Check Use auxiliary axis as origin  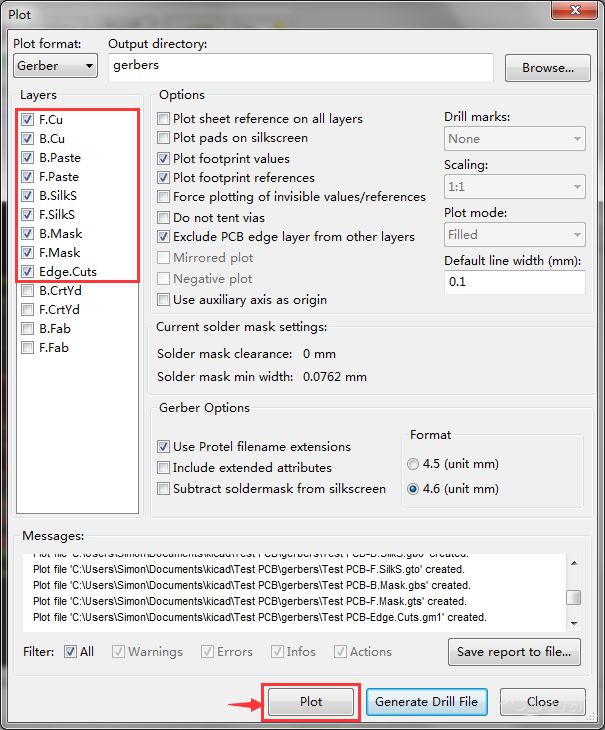pyautogui.click(x=164, y=300)
